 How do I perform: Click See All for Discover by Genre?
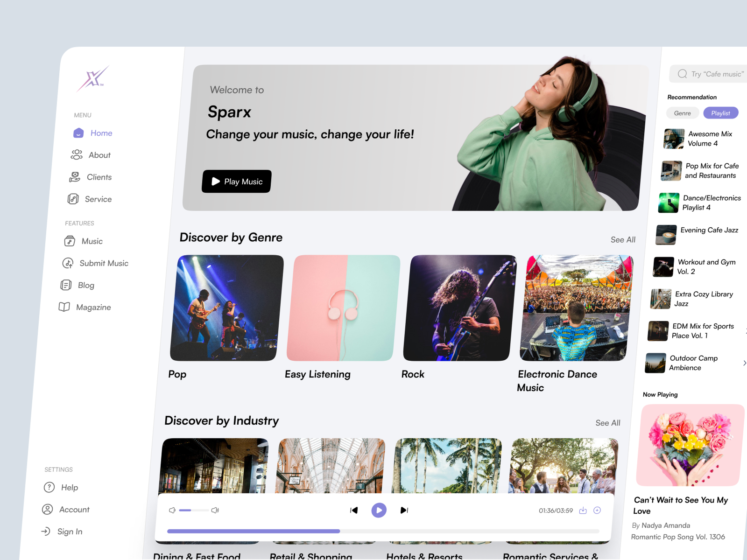point(623,239)
